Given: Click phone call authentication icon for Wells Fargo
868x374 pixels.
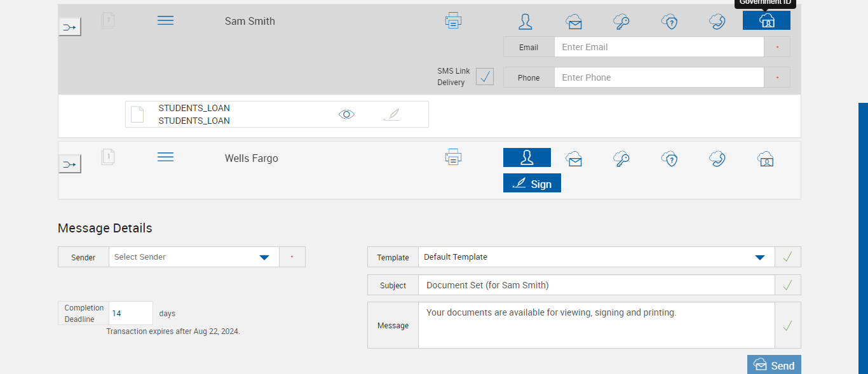Looking at the screenshot, I should (x=717, y=158).
